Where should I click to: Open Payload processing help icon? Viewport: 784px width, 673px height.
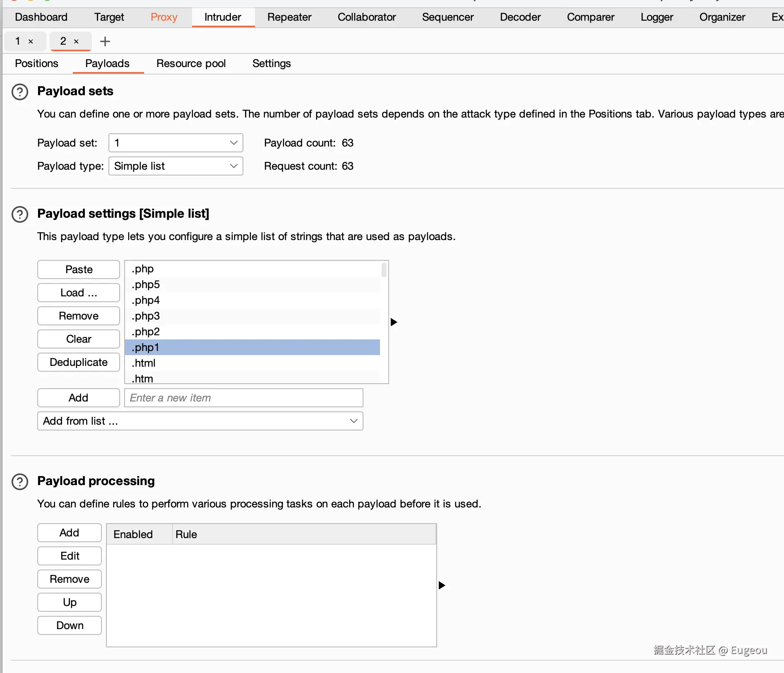click(x=20, y=482)
